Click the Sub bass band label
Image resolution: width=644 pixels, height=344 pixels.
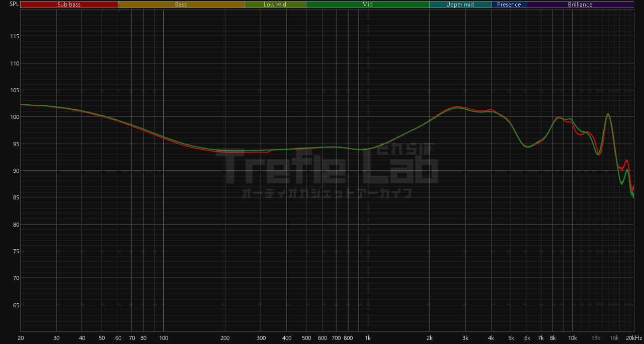69,5
